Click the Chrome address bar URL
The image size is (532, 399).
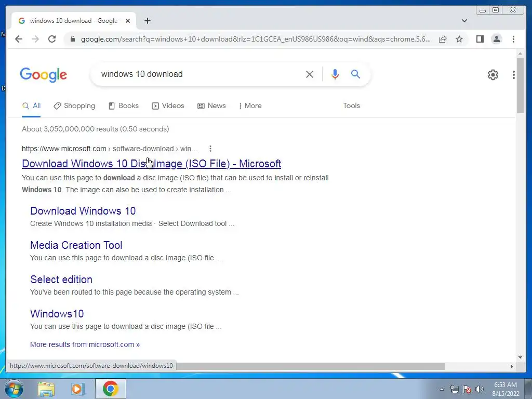pyautogui.click(x=256, y=39)
